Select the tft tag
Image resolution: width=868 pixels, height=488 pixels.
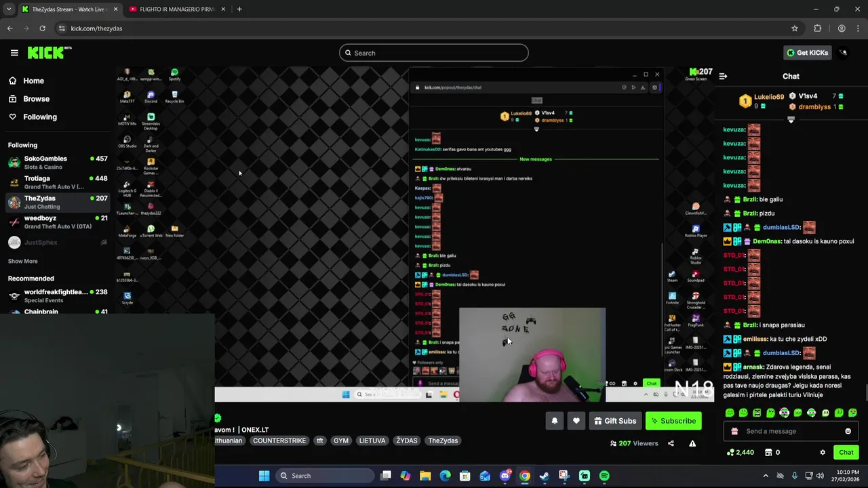(x=319, y=441)
